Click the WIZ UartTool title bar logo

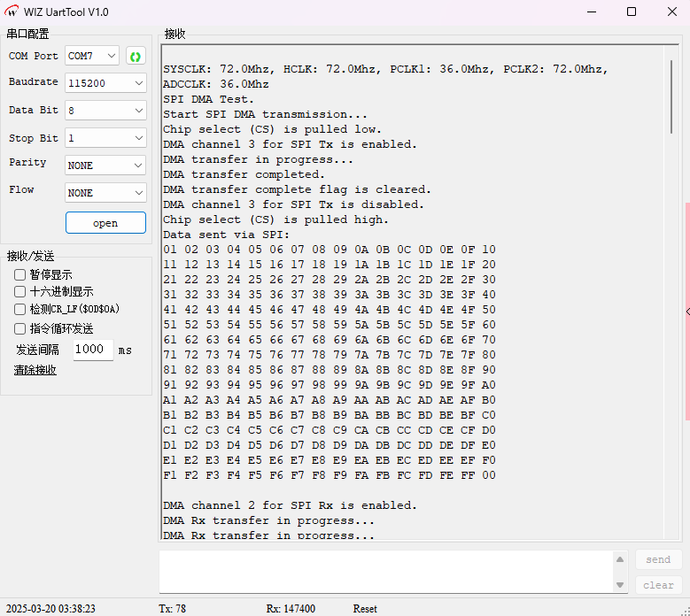coord(12,12)
